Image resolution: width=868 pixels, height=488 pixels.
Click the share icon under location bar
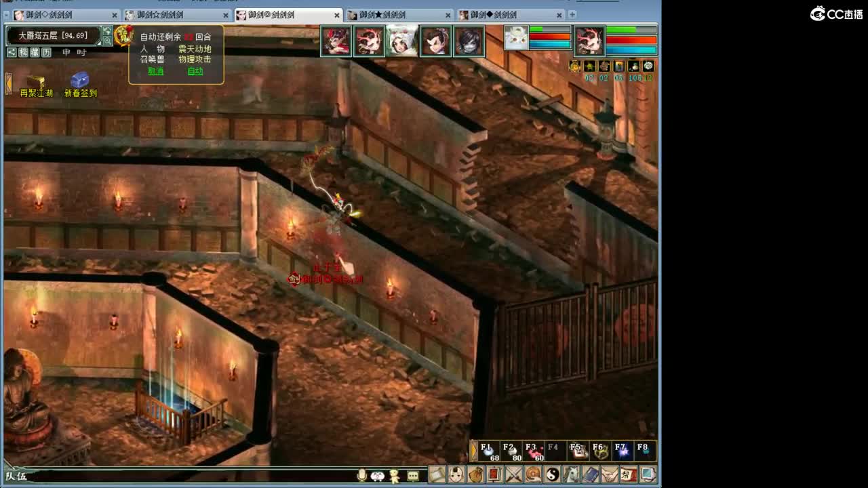[12, 52]
